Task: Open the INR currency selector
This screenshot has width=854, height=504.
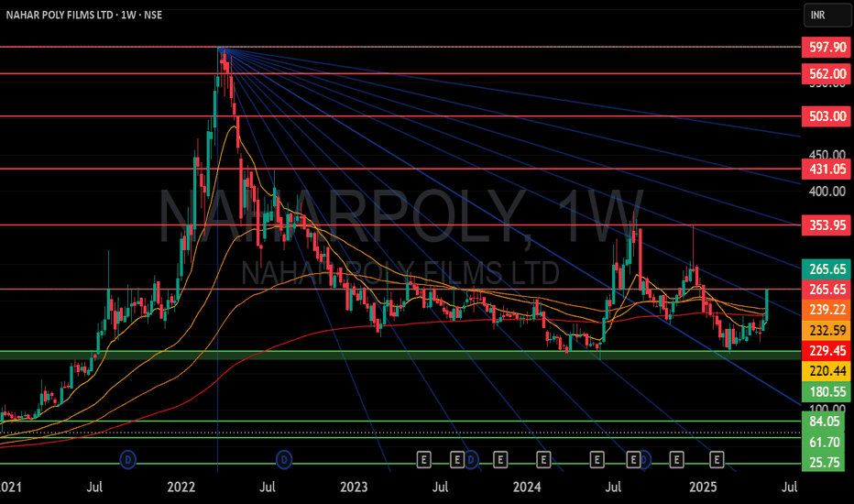Action: pos(827,16)
